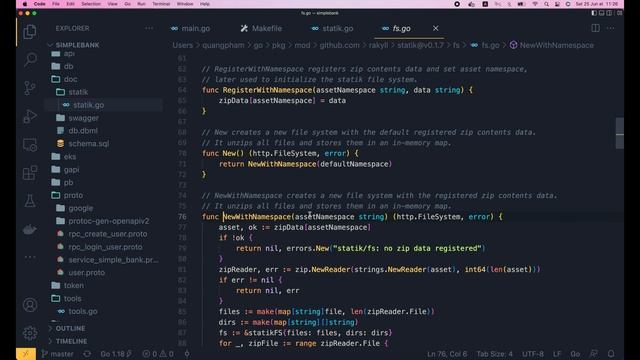Change Tab Size: 4 indentation

494,354
